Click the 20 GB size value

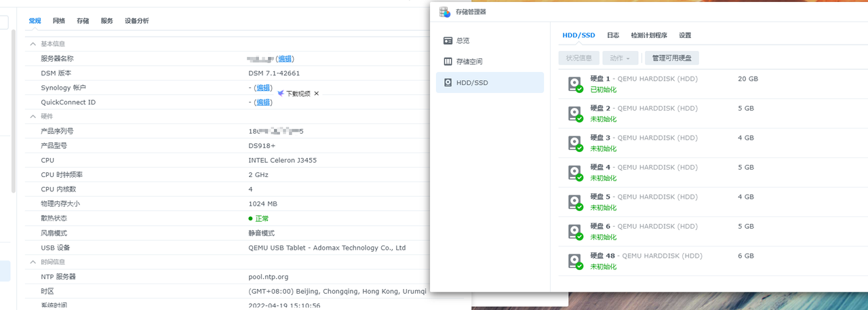(748, 79)
